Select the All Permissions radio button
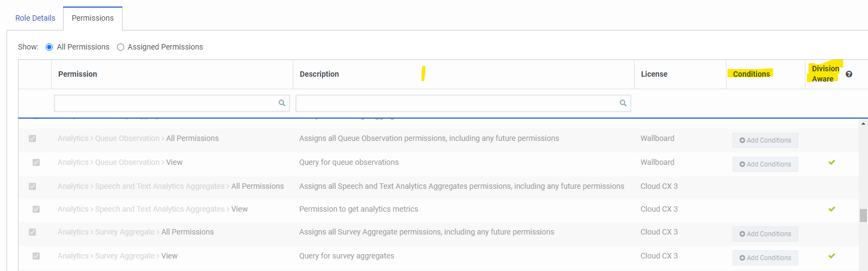 pos(50,47)
